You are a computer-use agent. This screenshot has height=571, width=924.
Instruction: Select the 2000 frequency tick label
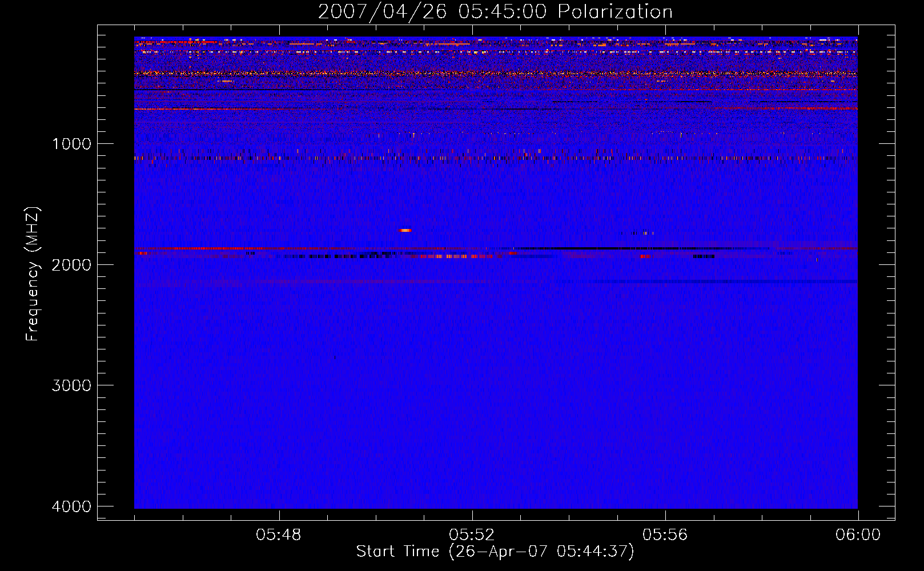(x=71, y=264)
